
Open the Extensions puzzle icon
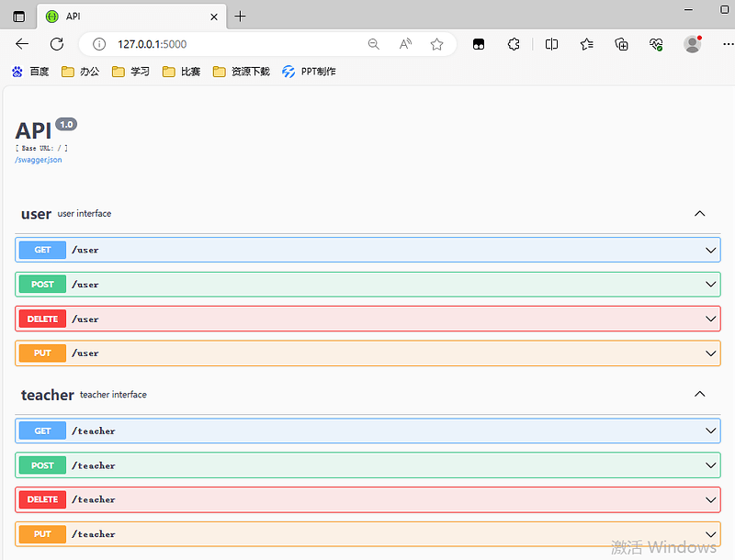click(514, 44)
